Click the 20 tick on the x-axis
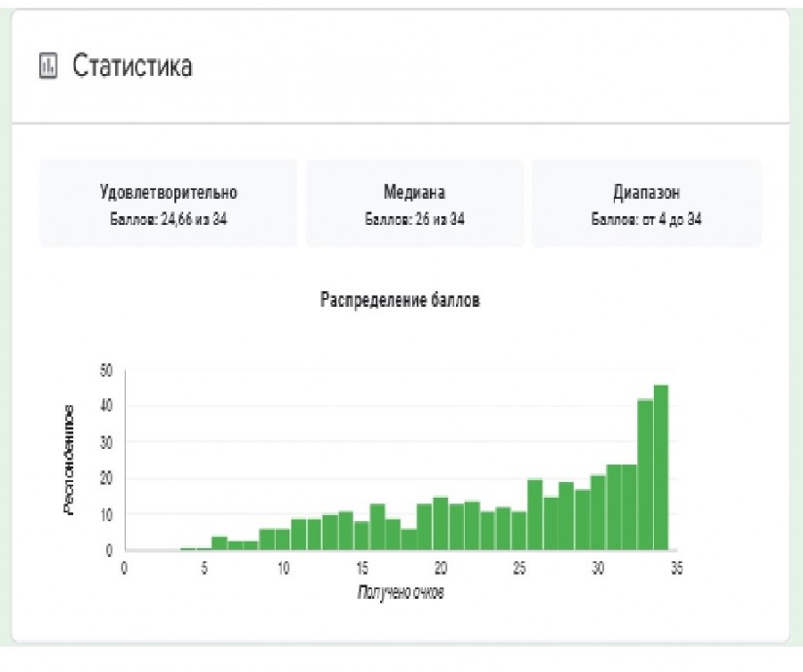The image size is (803, 672). (440, 569)
